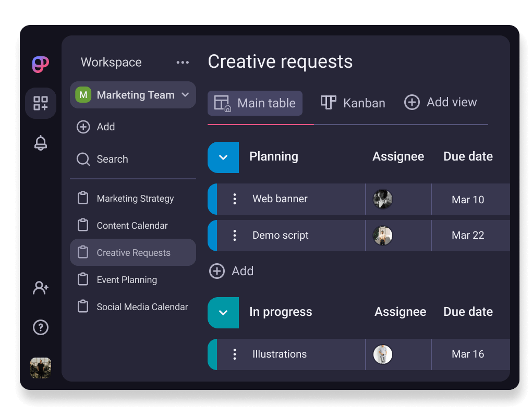The width and height of the screenshot is (532, 417).
Task: Open the help question mark icon
Action: (x=41, y=327)
